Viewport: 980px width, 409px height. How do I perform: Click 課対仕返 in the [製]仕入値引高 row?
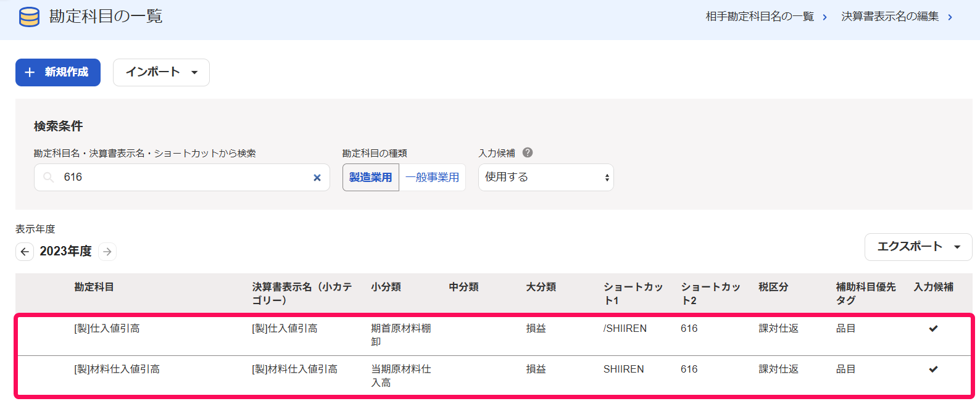[779, 328]
